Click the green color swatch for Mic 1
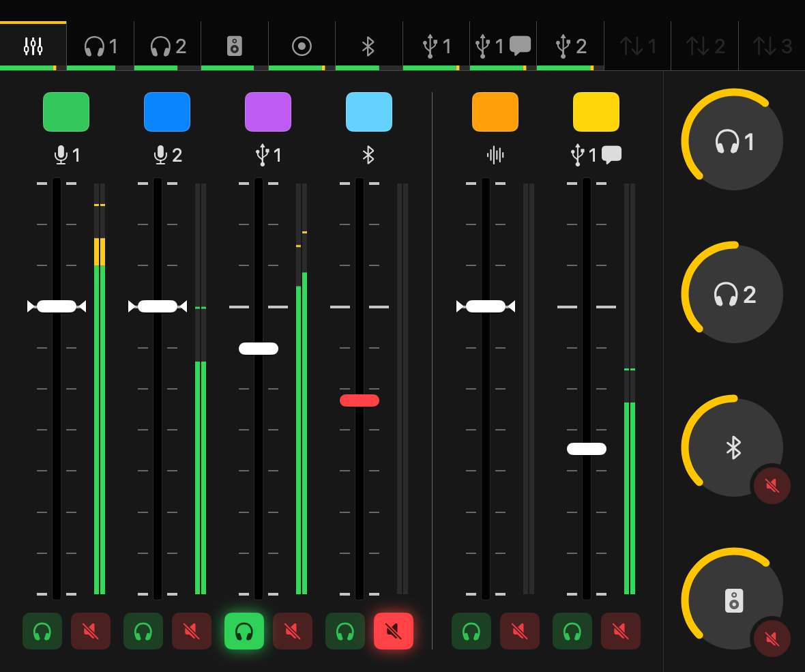This screenshot has height=672, width=805. (66, 112)
